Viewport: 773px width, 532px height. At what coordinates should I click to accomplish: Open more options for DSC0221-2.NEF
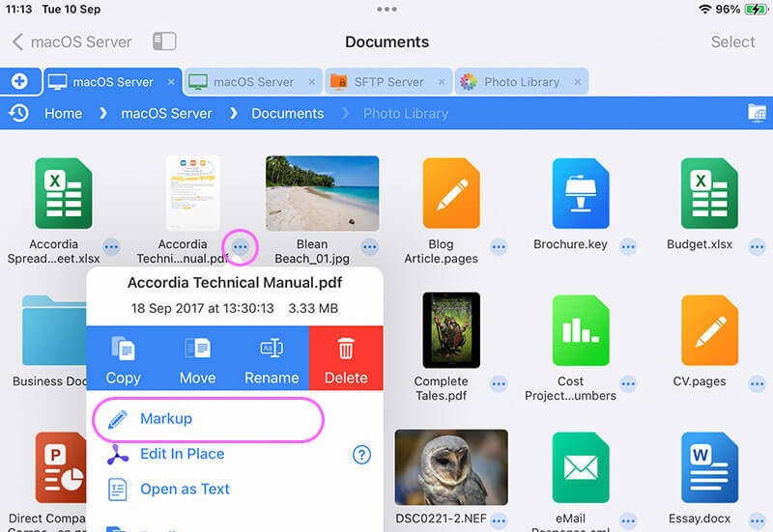point(499,520)
